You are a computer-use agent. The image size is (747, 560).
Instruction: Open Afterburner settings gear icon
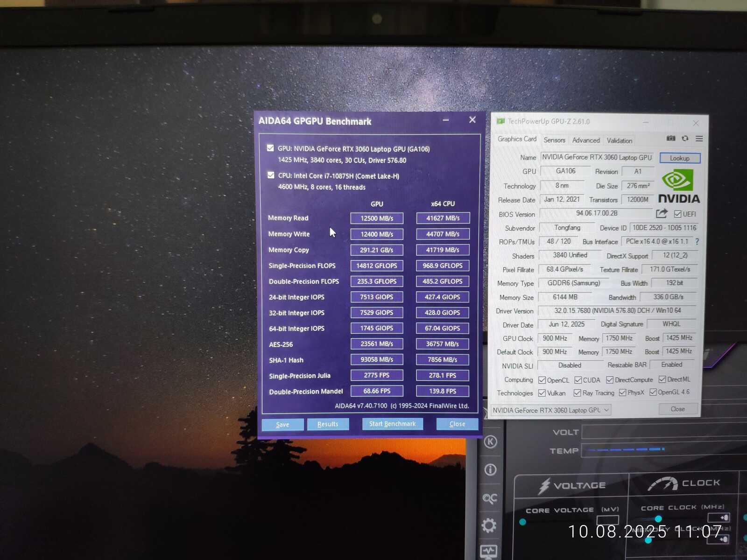click(489, 525)
